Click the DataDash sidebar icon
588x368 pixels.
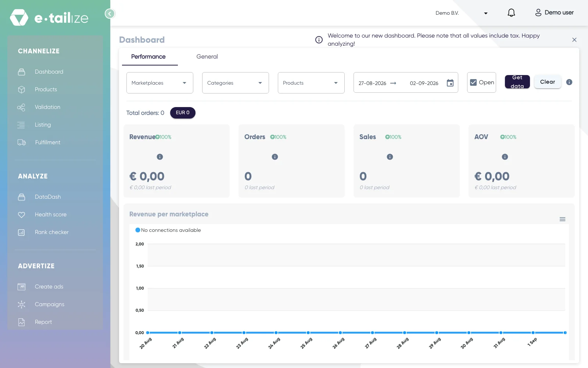coord(22,197)
